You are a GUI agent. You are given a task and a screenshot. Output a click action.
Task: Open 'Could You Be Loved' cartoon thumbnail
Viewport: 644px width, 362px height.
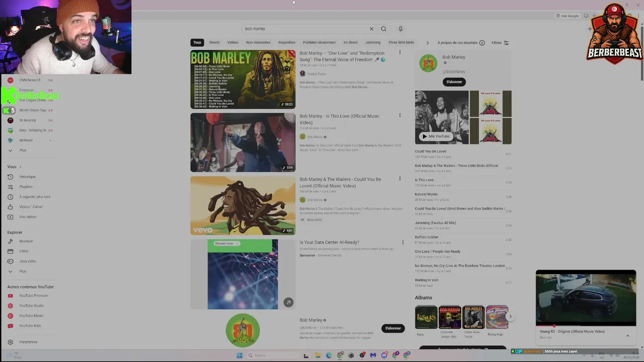(243, 206)
